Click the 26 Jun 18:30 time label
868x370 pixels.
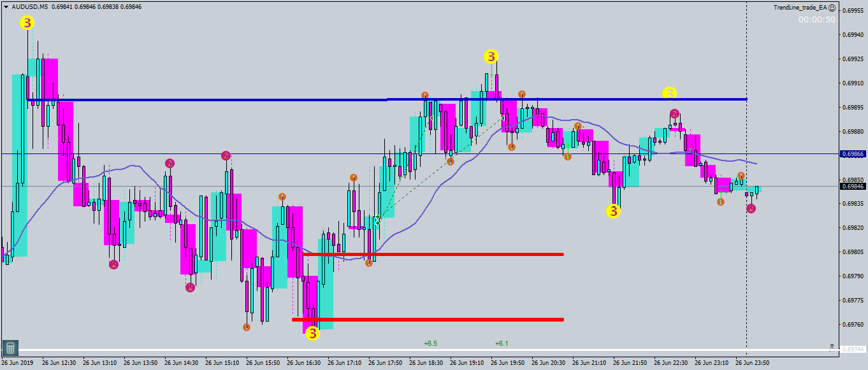pos(426,362)
